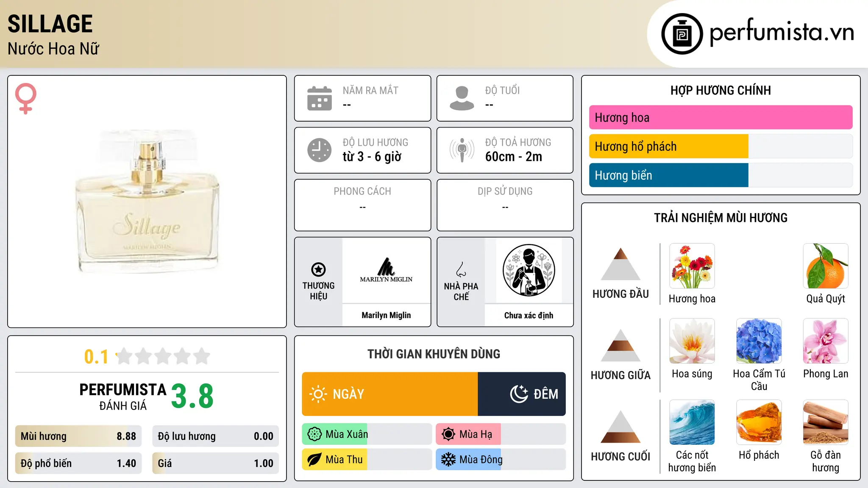Click the 0.1 user rating value
Screen dimensions: 868x488
tap(96, 357)
